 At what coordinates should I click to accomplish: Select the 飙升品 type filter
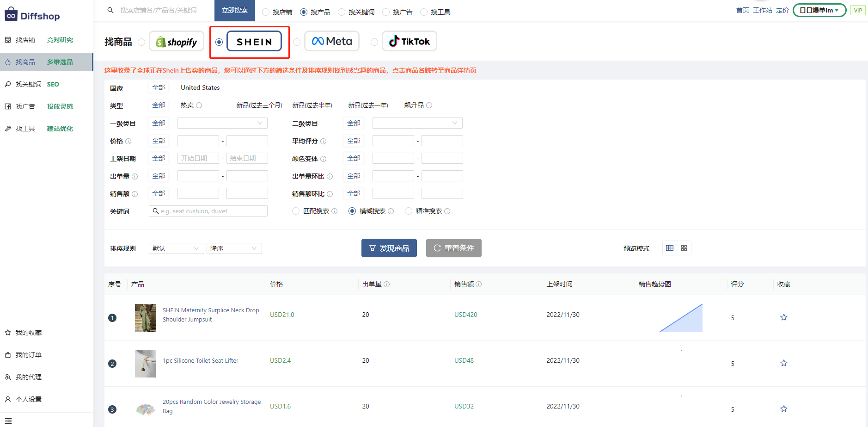click(414, 105)
